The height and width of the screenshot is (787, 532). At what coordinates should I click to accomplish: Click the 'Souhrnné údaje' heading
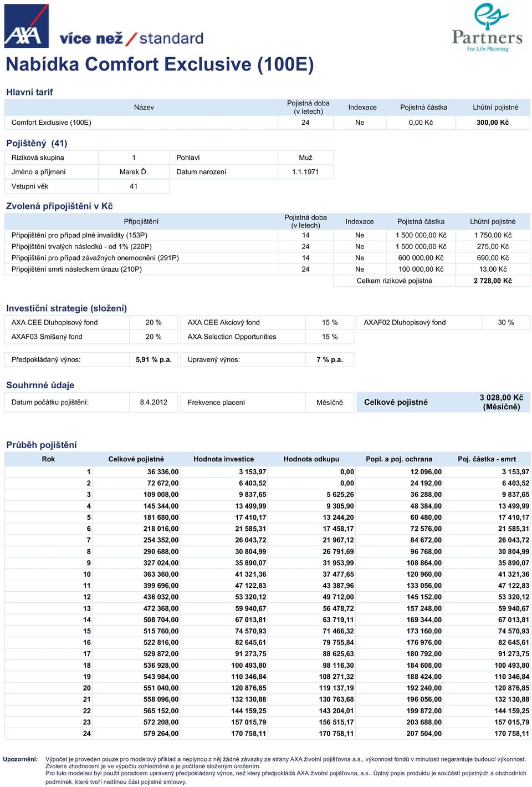pyautogui.click(x=40, y=385)
